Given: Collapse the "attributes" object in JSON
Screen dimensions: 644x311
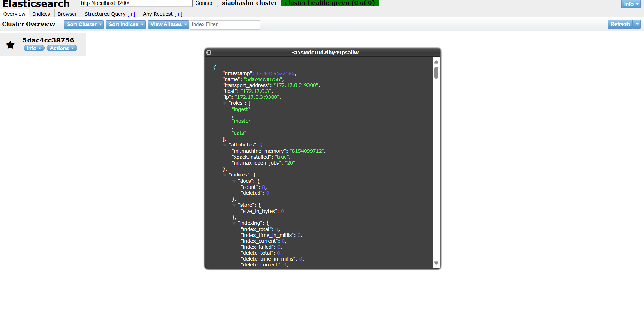Looking at the screenshot, I should click(225, 145).
